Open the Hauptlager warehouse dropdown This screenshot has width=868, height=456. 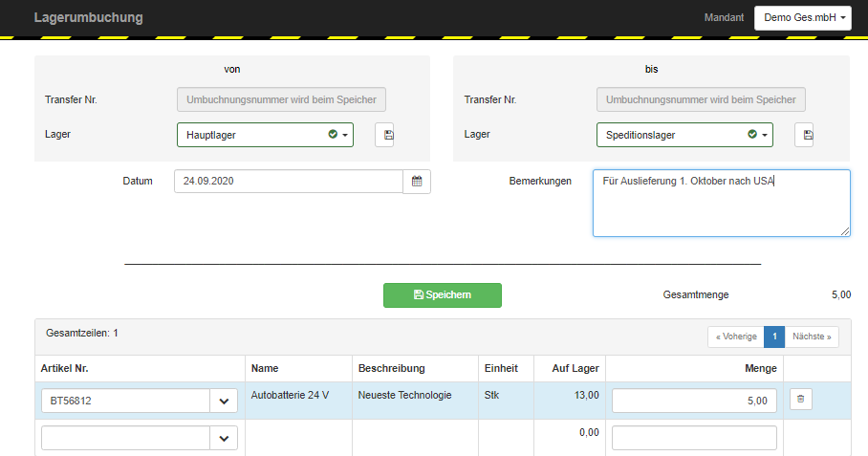(x=265, y=135)
